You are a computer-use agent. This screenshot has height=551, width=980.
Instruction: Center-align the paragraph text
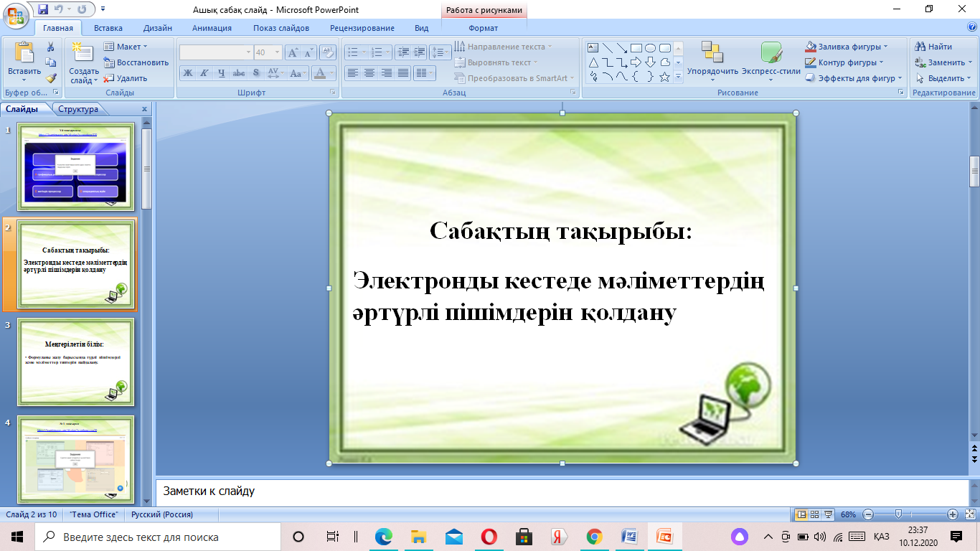(369, 73)
